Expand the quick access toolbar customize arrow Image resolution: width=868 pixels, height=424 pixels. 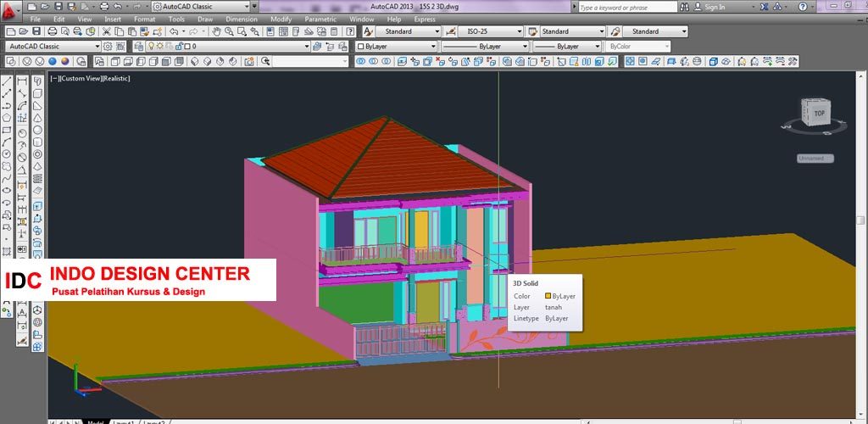click(254, 7)
